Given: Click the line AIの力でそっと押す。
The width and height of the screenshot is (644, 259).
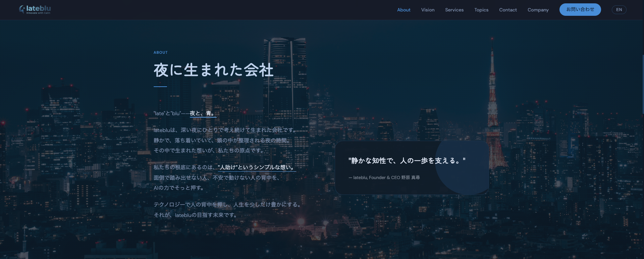Looking at the screenshot, I should [x=179, y=188].
